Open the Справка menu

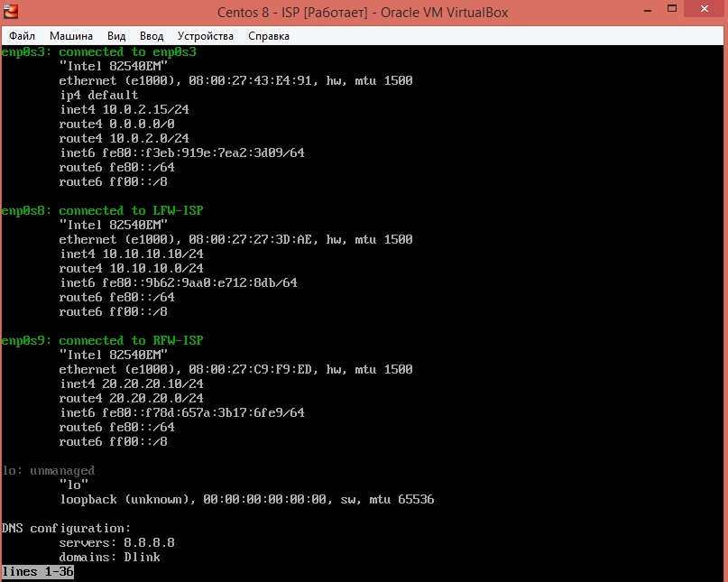tap(268, 36)
